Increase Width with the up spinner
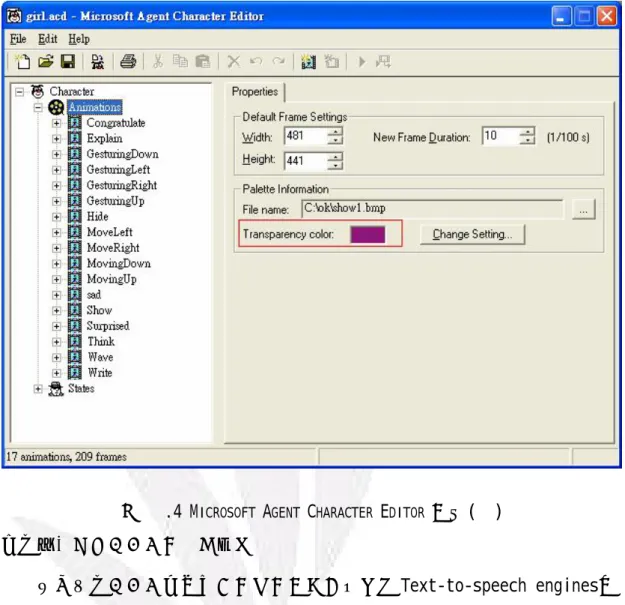The image size is (625, 605). [335, 132]
